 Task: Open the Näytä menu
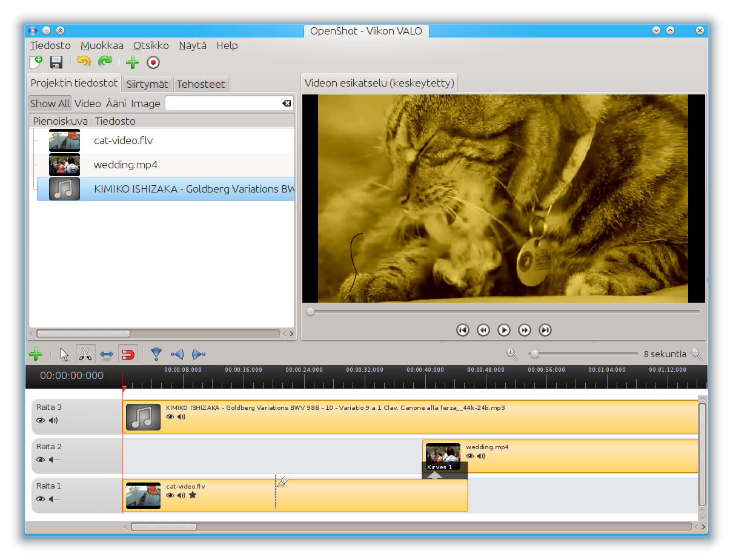click(x=193, y=45)
